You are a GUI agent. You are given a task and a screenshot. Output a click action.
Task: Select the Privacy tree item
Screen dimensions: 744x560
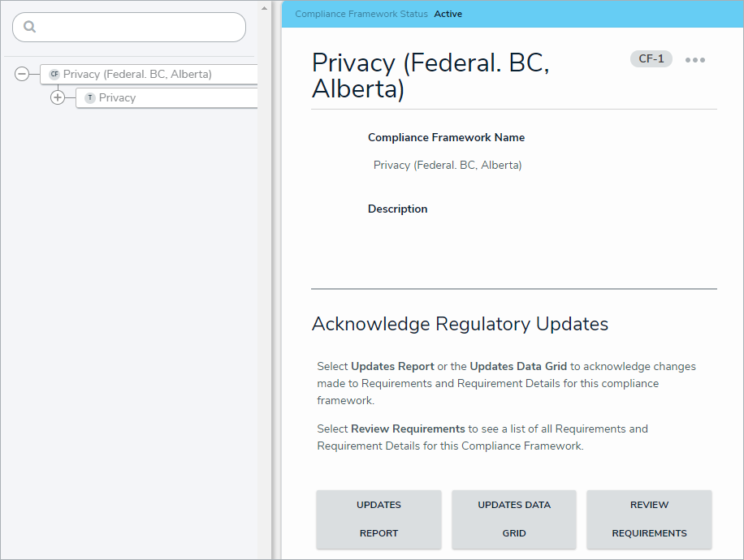click(x=118, y=97)
